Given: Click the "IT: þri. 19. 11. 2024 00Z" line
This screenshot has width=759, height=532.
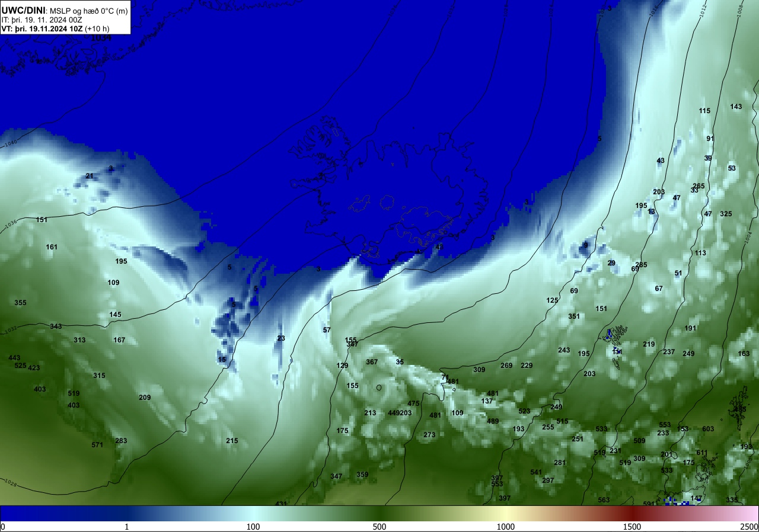Looking at the screenshot, I should (x=41, y=20).
